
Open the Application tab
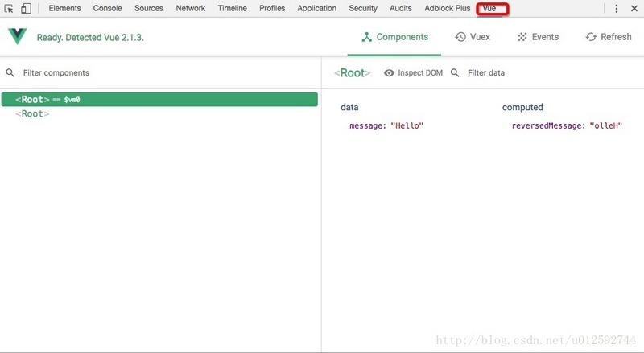[x=316, y=8]
